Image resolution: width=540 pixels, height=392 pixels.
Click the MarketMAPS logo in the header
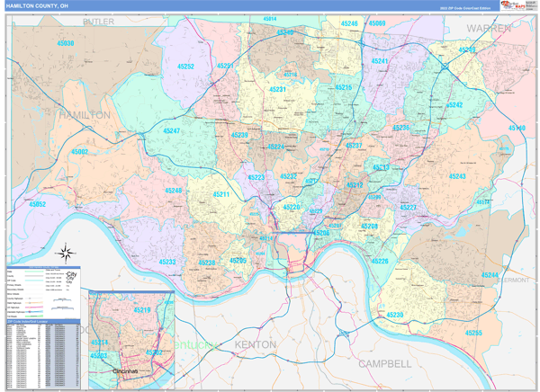click(x=513, y=5)
